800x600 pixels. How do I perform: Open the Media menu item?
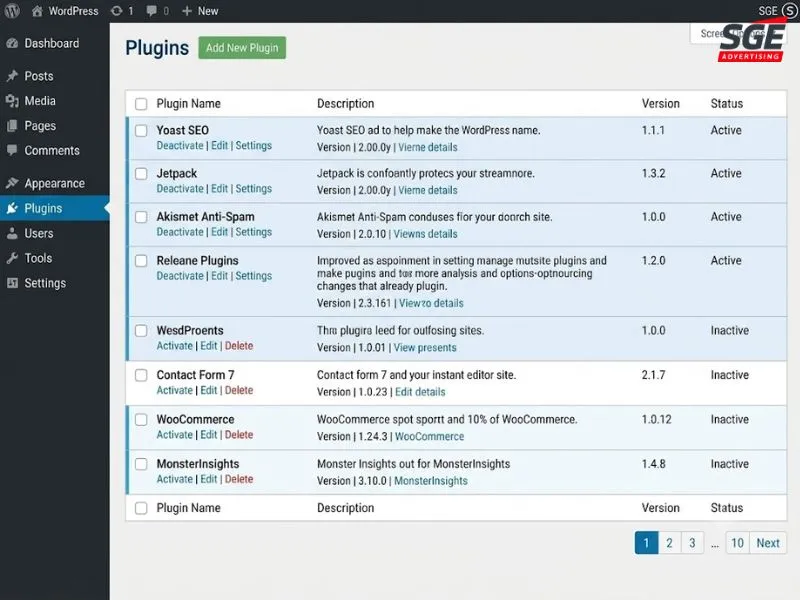[x=55, y=101]
